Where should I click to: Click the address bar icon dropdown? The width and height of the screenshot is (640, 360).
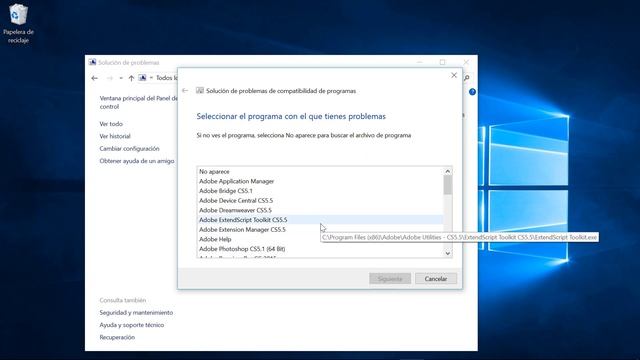[151, 78]
